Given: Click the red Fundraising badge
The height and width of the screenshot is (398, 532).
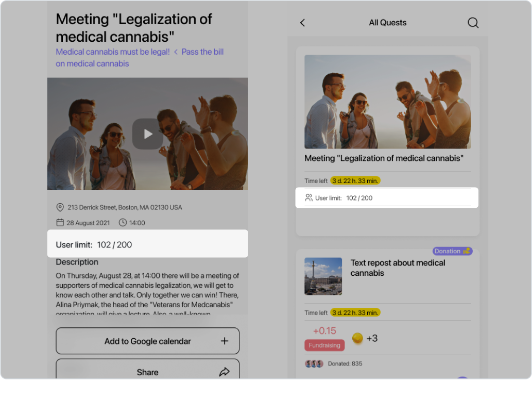Looking at the screenshot, I should coord(324,345).
